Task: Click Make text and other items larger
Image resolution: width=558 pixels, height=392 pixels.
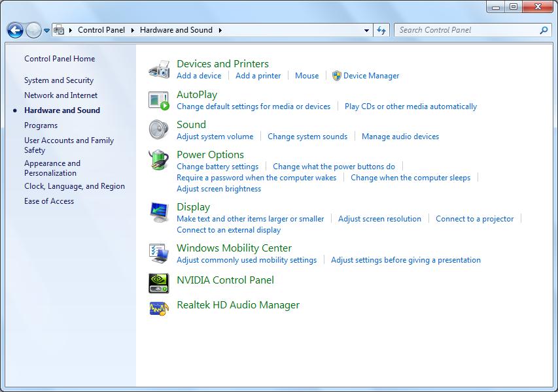Action: (250, 219)
